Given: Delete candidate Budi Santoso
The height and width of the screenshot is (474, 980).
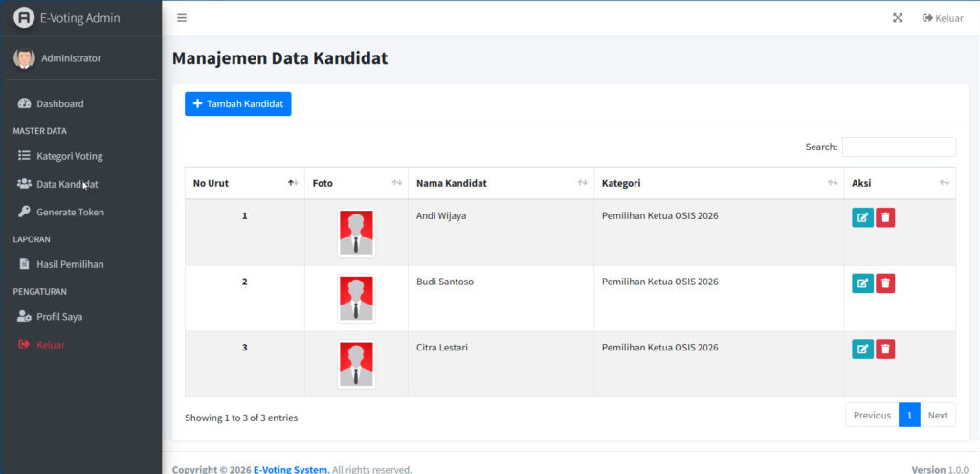Looking at the screenshot, I should coord(885,282).
